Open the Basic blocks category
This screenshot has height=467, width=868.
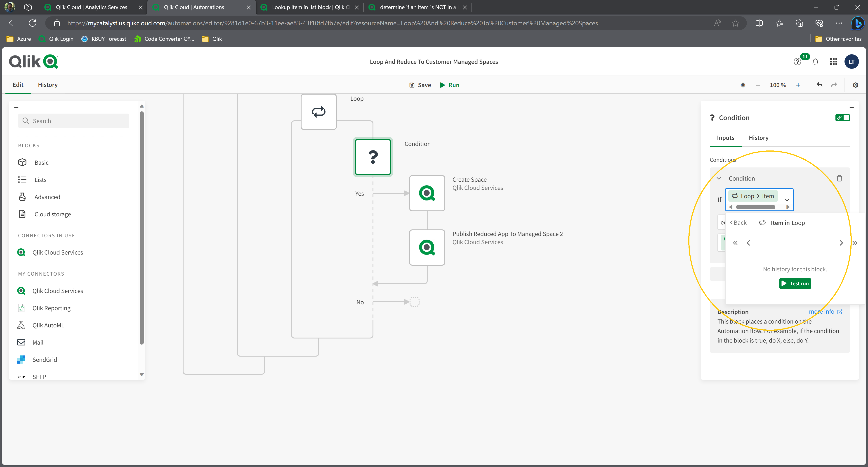[x=41, y=162]
